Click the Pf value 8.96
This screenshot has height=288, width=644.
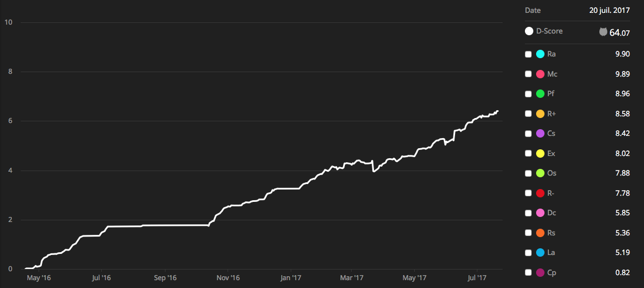623,94
